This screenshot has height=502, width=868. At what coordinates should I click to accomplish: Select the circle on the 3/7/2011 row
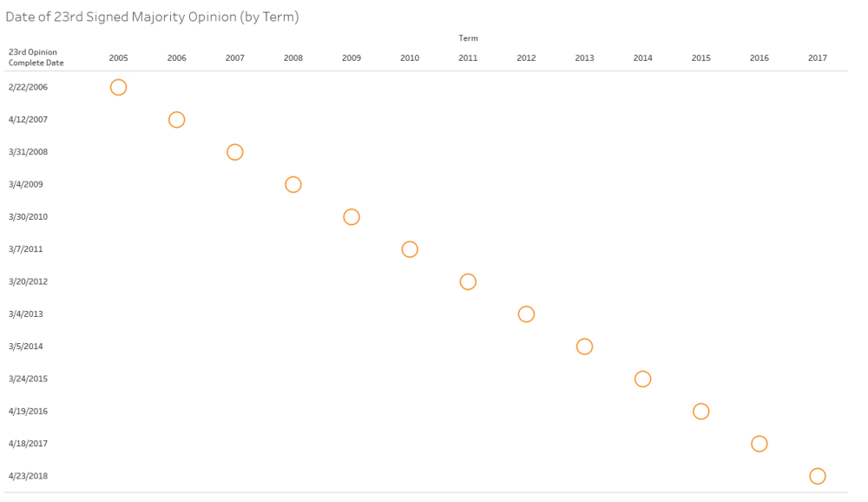(410, 249)
